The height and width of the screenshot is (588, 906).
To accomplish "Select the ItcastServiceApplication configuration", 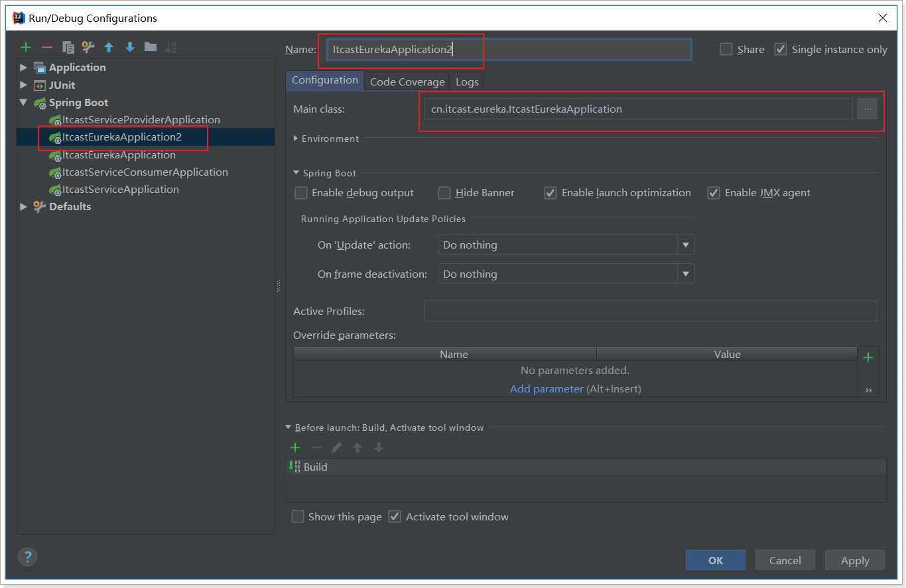I will 120,189.
